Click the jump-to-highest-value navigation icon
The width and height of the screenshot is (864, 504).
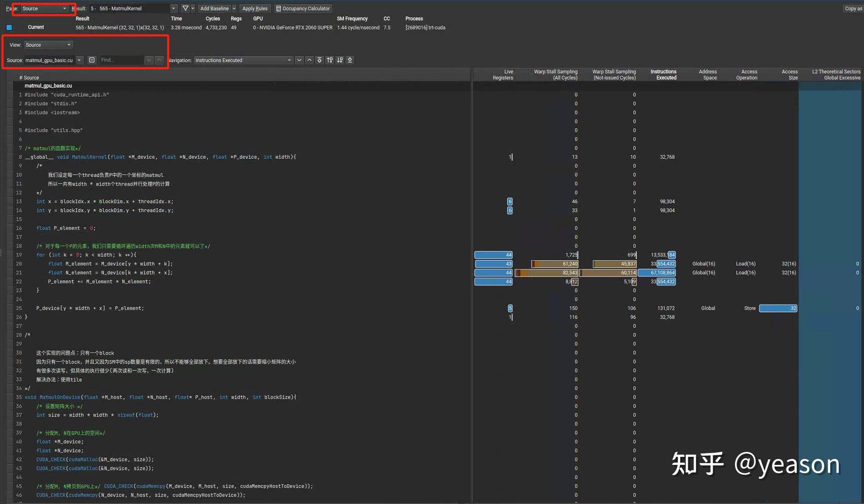319,60
